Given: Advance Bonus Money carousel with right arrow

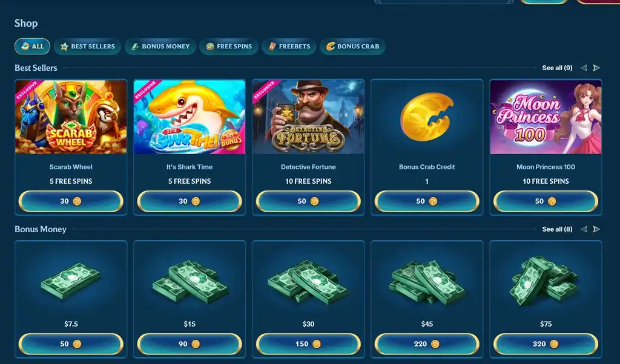Looking at the screenshot, I should coord(596,229).
